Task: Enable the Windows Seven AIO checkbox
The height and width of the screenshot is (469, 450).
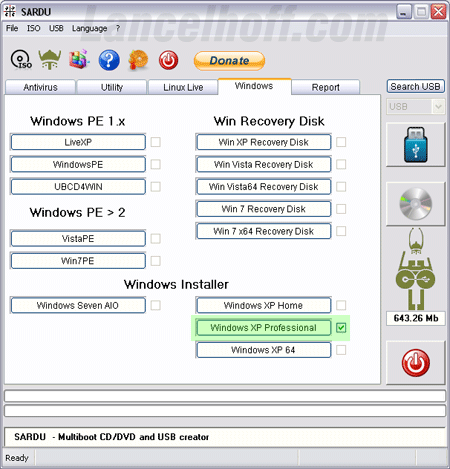Action: 156,305
